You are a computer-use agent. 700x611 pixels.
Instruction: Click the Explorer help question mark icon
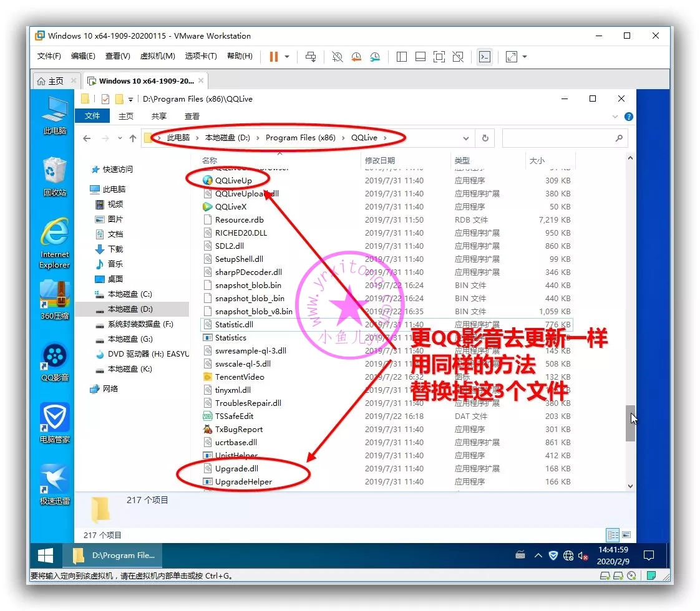[629, 117]
